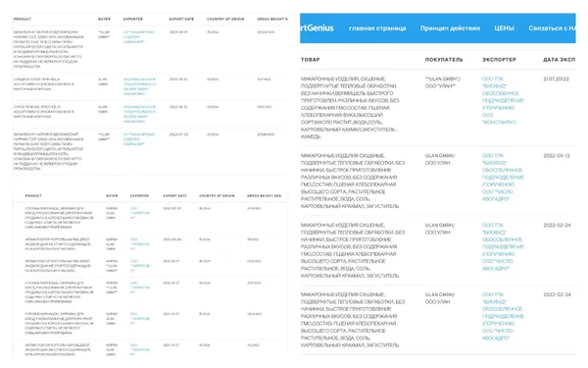Go to the Принцип действия page
Viewport: 588px width, 368px height.
coord(450,28)
